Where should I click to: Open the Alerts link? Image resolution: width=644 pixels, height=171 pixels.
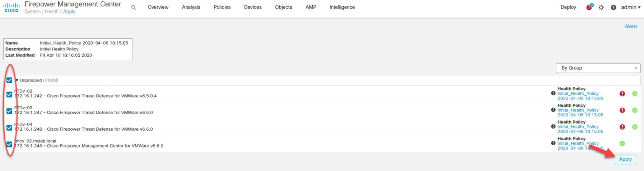point(631,26)
